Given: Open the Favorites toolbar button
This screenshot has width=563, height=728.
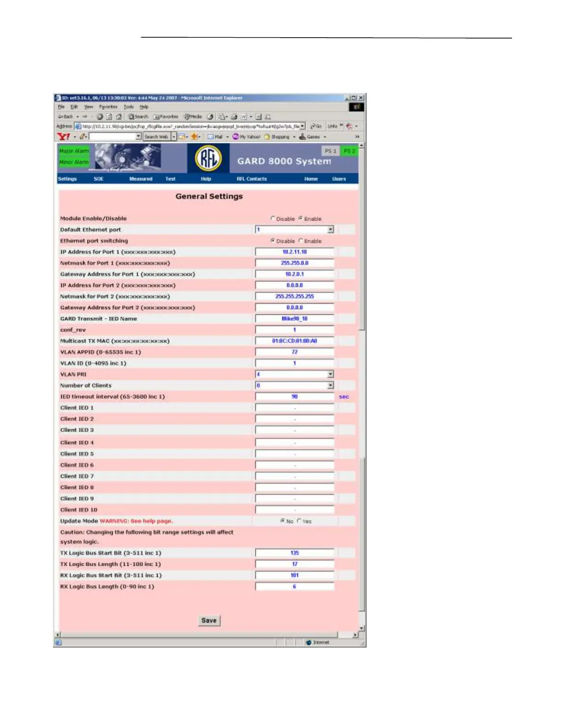Looking at the screenshot, I should (x=166, y=117).
